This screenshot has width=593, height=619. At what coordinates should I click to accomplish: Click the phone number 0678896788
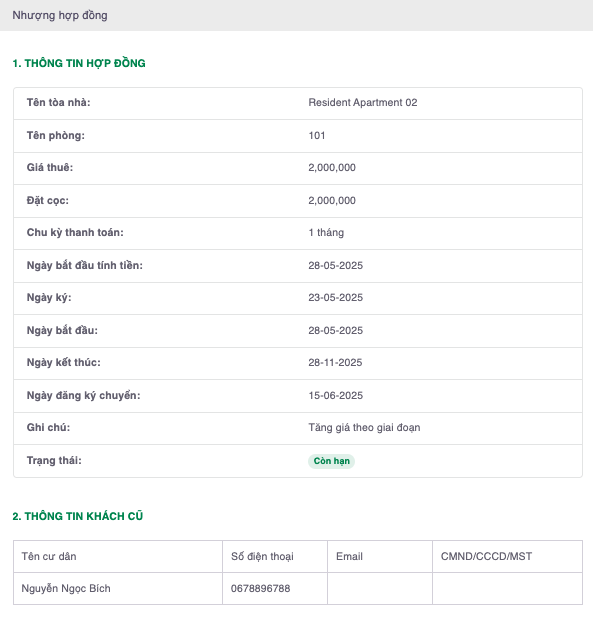click(260, 589)
